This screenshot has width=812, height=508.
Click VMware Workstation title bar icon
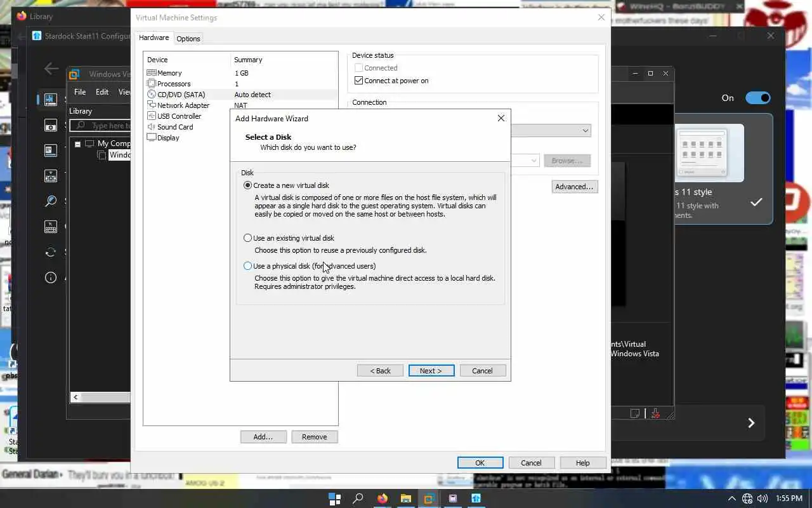point(74,74)
